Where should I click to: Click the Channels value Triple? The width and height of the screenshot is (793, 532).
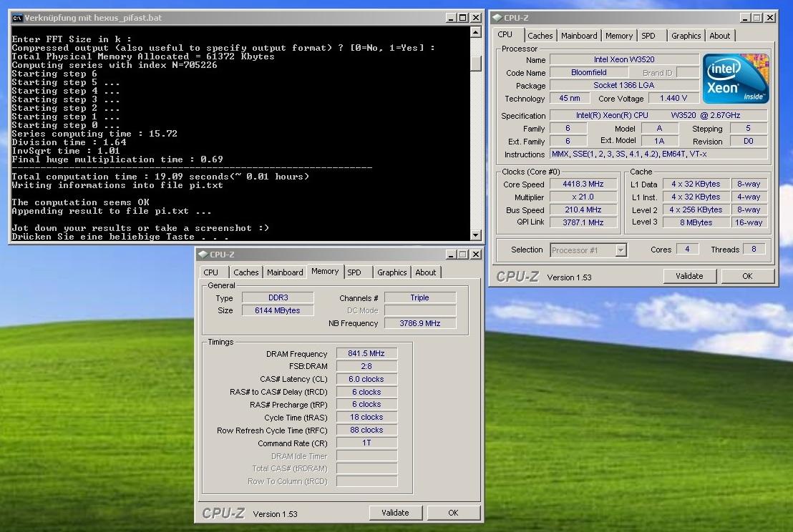click(x=420, y=297)
